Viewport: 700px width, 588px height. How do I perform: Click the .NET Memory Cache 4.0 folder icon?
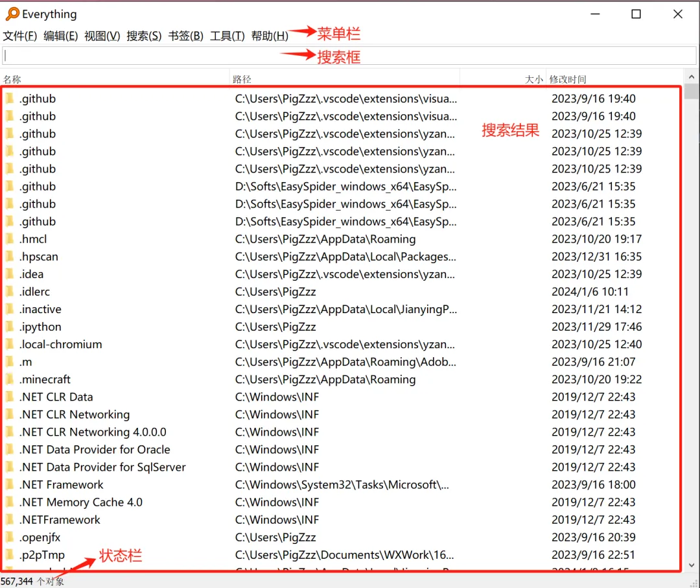tap(10, 502)
